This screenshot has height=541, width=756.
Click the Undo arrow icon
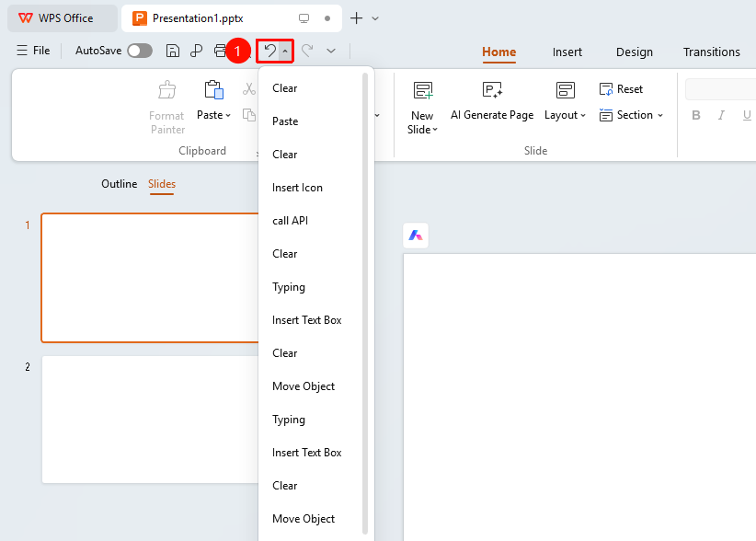pyautogui.click(x=269, y=51)
